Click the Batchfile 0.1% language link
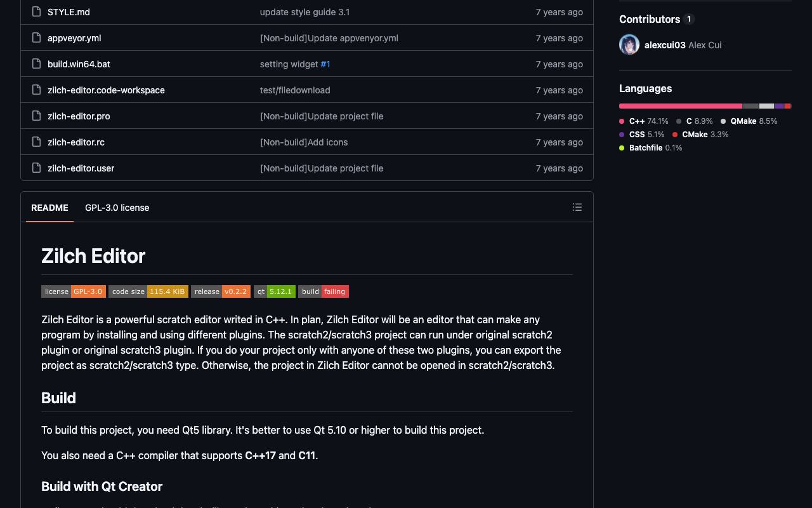Image resolution: width=812 pixels, height=508 pixels. (x=651, y=147)
